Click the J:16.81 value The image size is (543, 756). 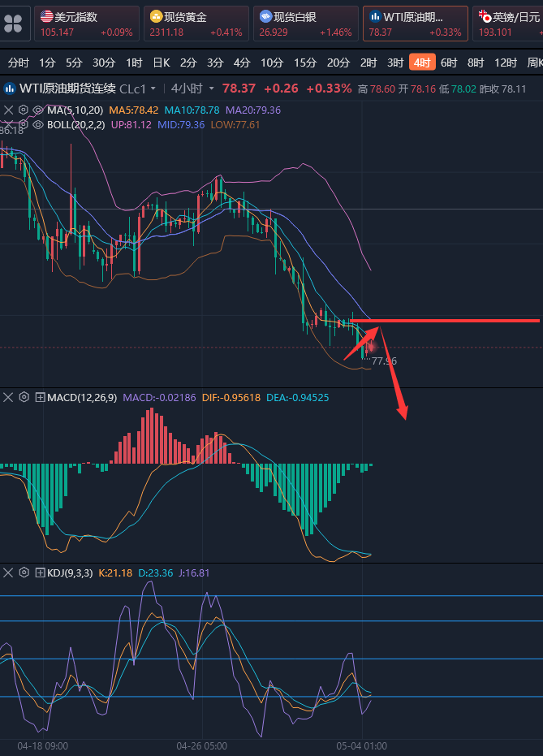[194, 572]
